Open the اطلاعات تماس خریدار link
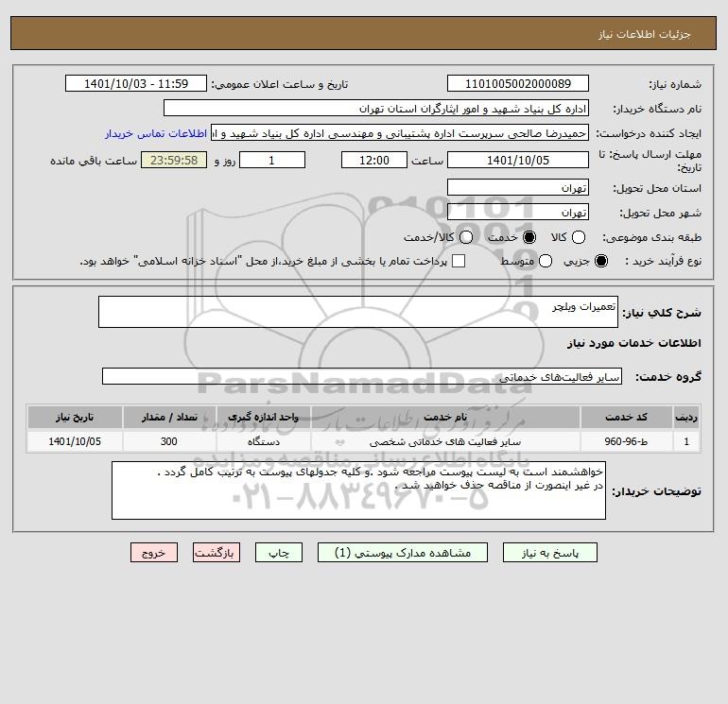The width and height of the screenshot is (728, 704). tap(156, 133)
